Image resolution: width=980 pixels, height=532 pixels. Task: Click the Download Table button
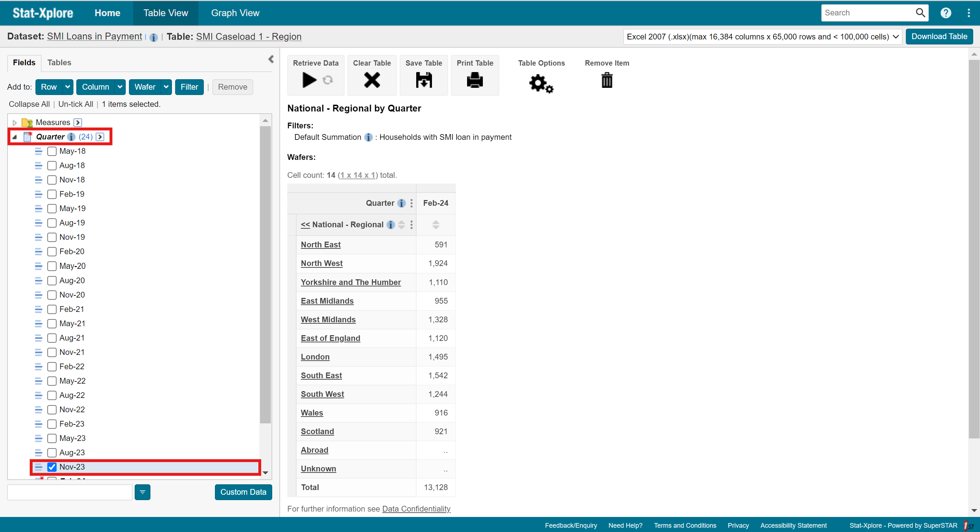tap(939, 37)
